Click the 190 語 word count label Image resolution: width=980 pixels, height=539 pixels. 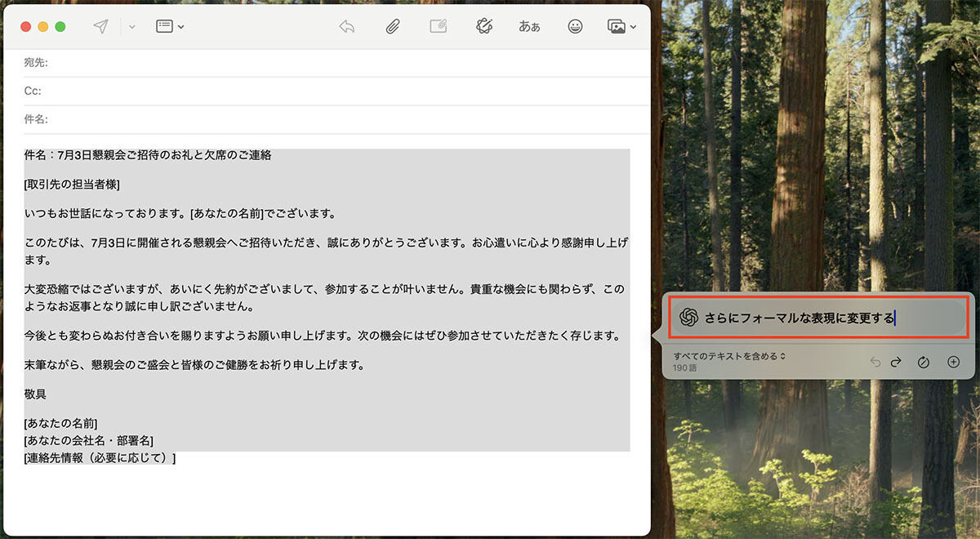[x=684, y=368]
